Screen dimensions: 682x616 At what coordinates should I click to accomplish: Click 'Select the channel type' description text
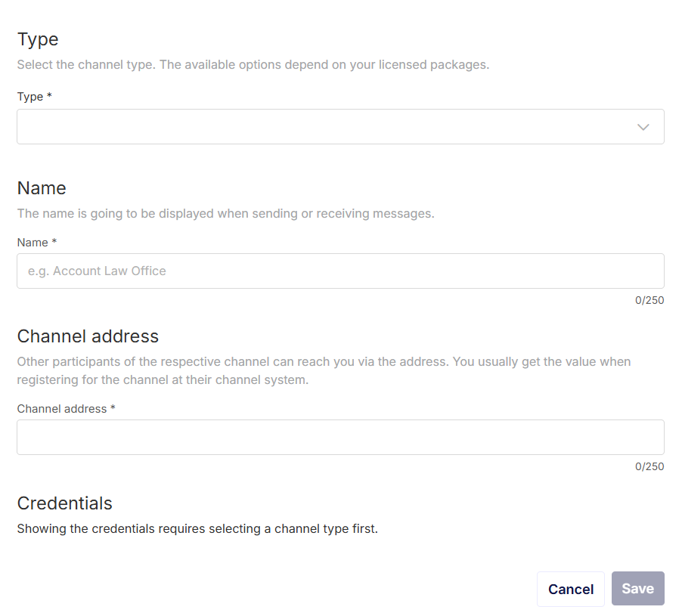coord(253,65)
